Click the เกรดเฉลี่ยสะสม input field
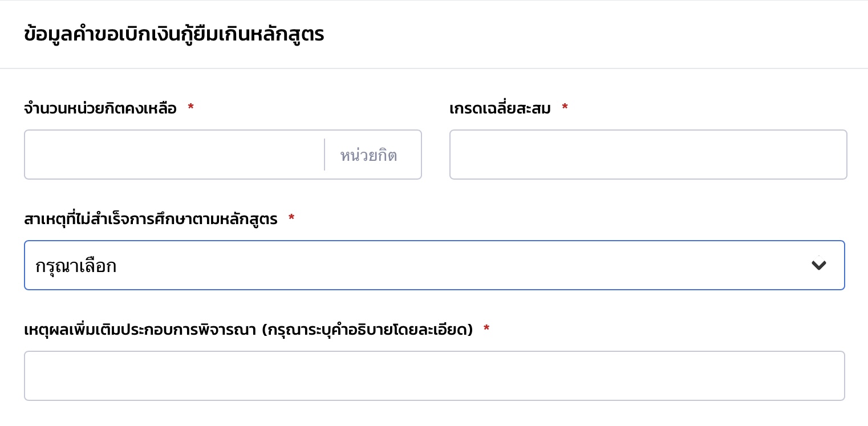 tap(648, 155)
